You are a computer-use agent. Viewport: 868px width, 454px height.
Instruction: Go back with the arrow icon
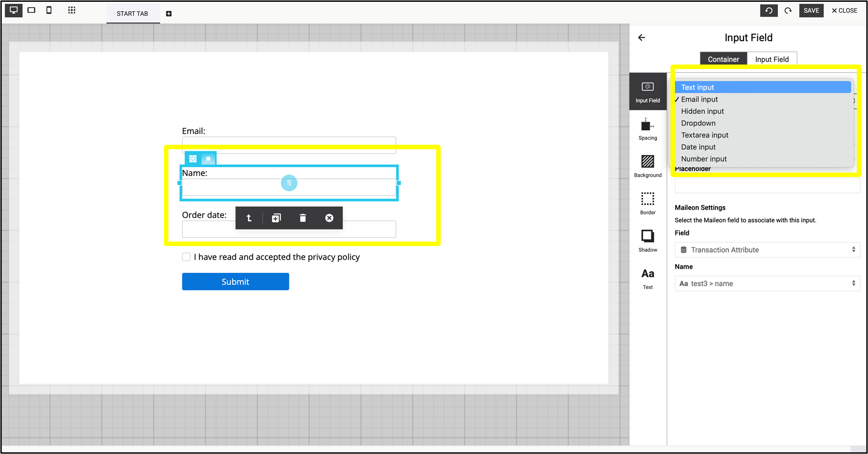point(641,38)
